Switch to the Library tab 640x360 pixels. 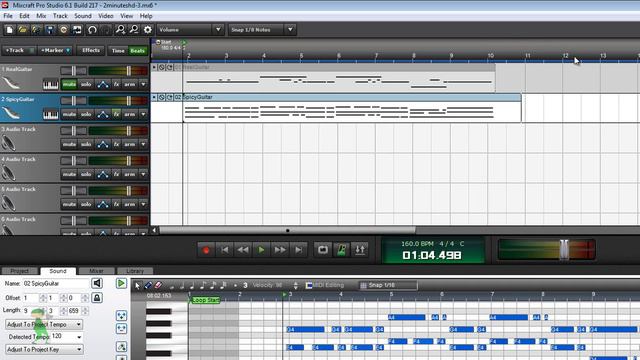tap(135, 271)
